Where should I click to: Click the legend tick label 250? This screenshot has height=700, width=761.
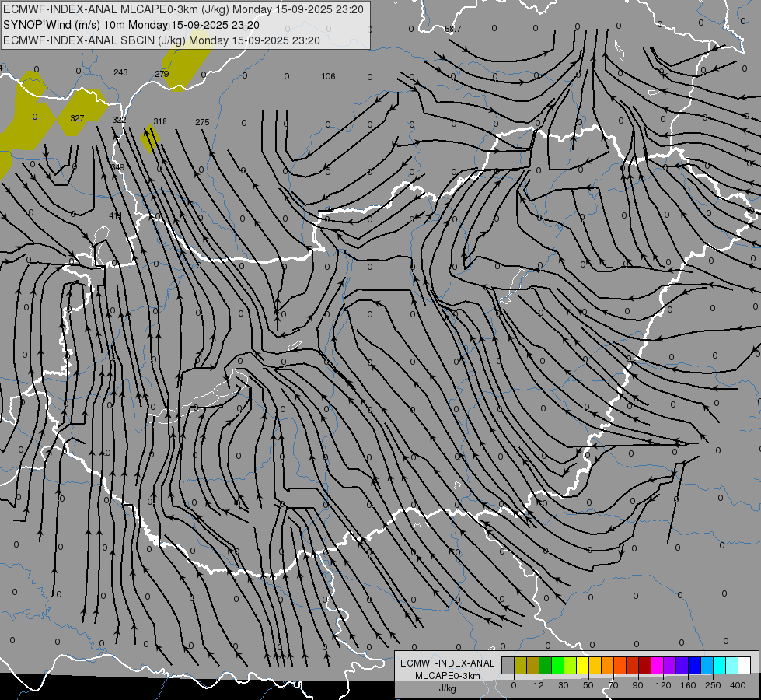point(713,685)
